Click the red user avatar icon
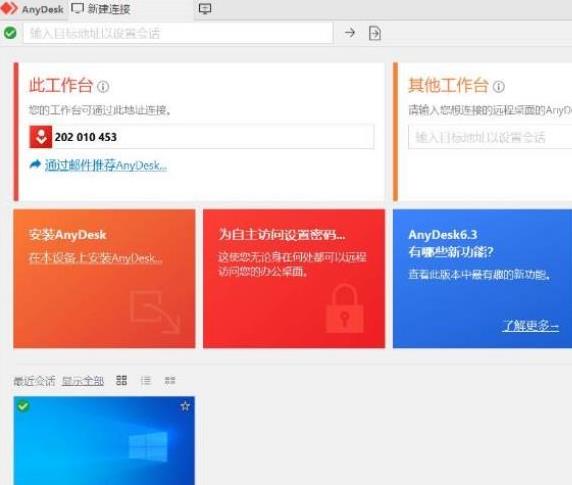Screen dimensions: 572x485 (x=40, y=137)
